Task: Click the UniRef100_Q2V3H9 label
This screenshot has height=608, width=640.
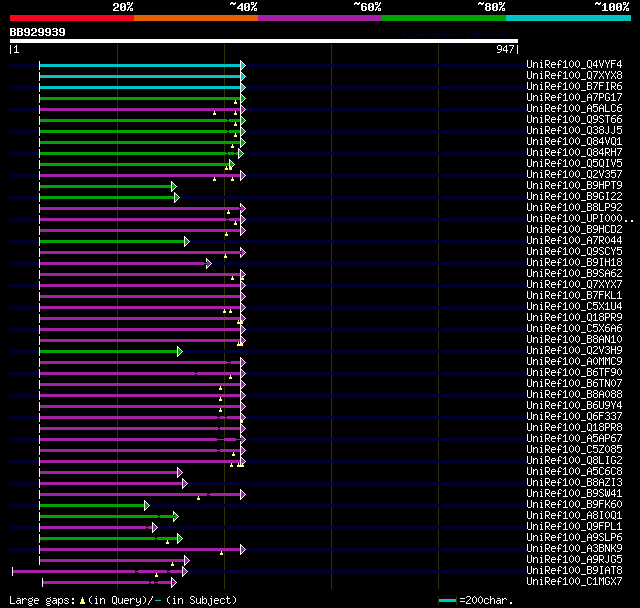Action: [574, 351]
